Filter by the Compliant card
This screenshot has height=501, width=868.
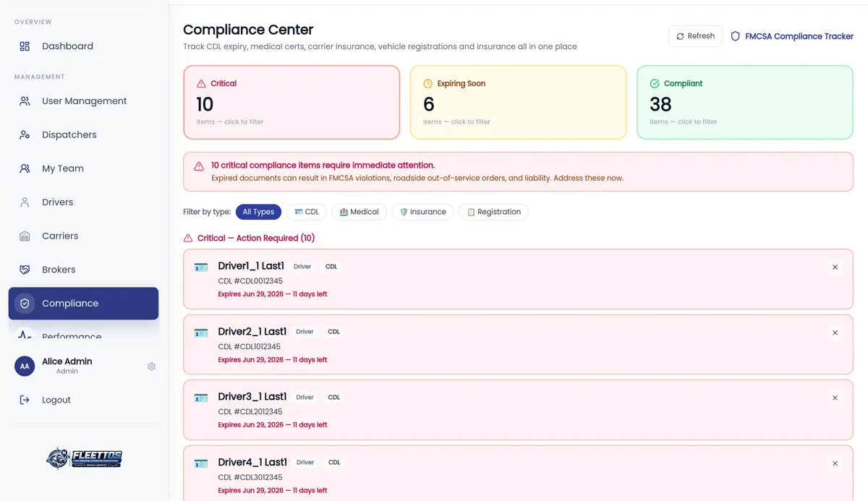tap(745, 102)
